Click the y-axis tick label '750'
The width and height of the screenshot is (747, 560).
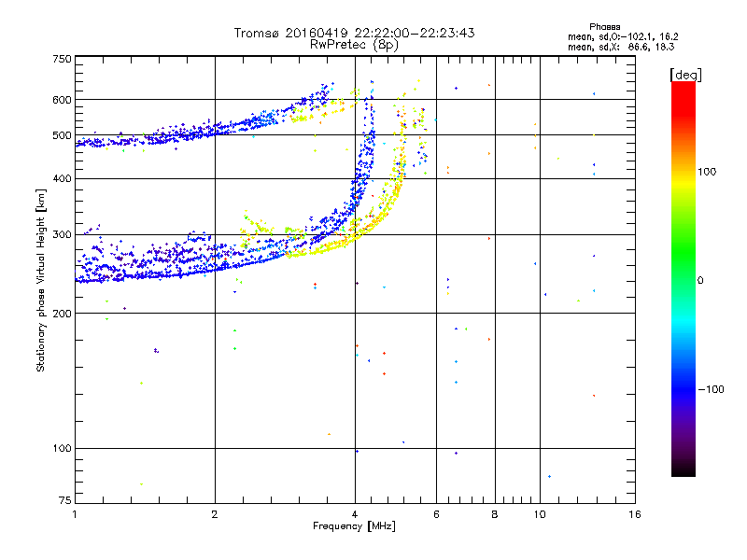63,59
